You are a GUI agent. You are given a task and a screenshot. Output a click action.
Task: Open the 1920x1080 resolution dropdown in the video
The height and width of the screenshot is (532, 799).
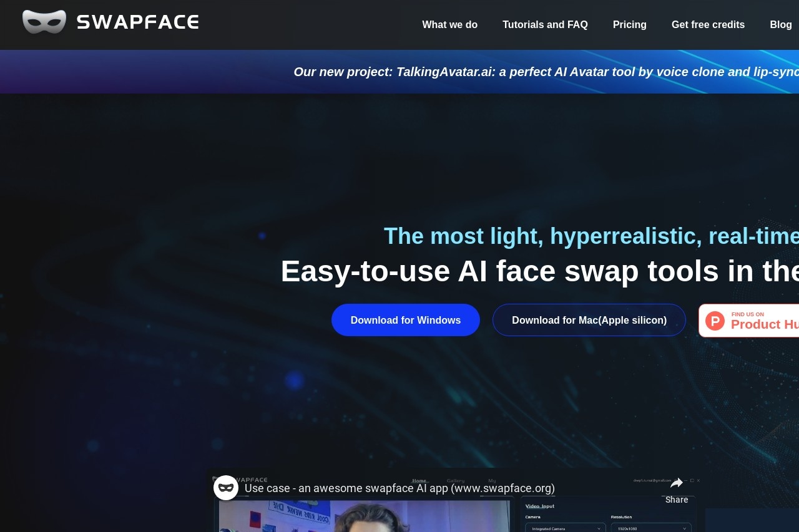651,528
